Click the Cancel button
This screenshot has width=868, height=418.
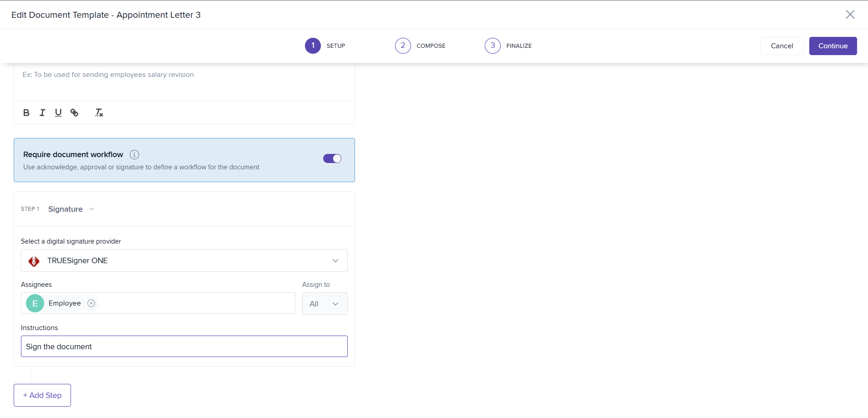pos(782,46)
